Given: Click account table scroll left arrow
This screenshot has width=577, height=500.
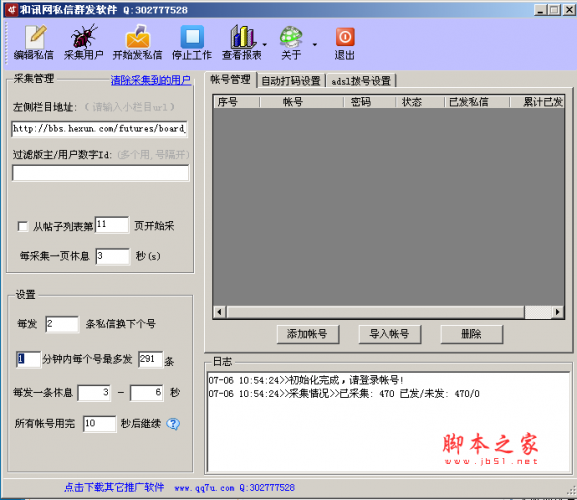Looking at the screenshot, I should point(220,312).
